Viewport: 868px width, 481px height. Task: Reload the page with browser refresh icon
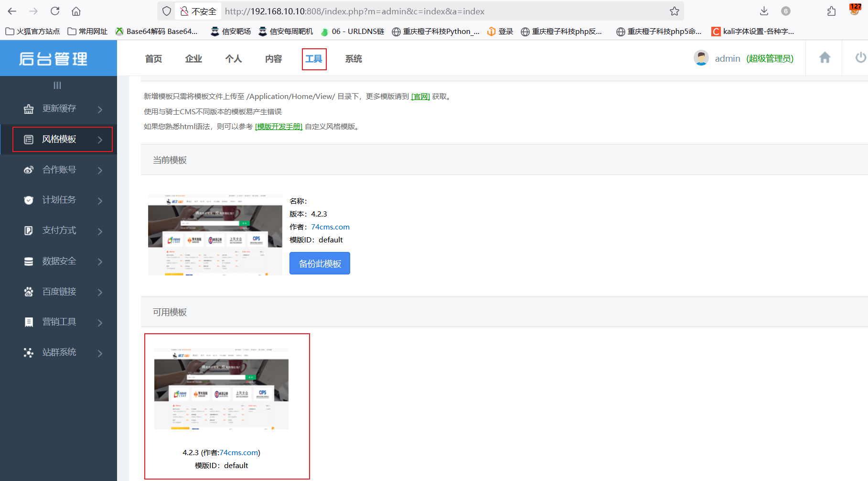(x=55, y=11)
